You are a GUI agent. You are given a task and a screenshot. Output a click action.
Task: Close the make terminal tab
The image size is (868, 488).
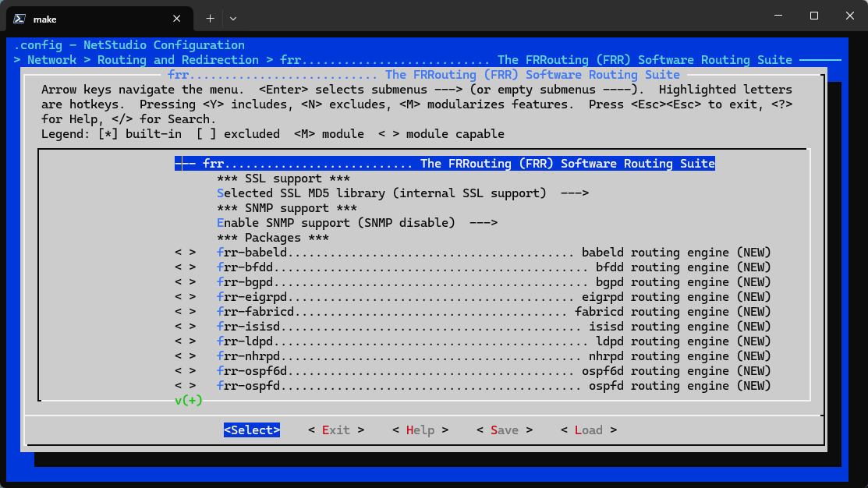179,18
